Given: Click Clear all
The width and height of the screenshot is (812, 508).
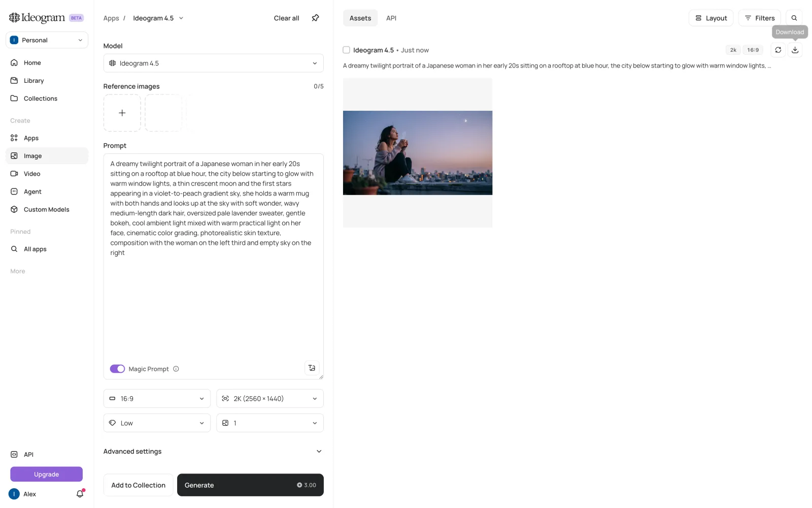Looking at the screenshot, I should [x=286, y=18].
